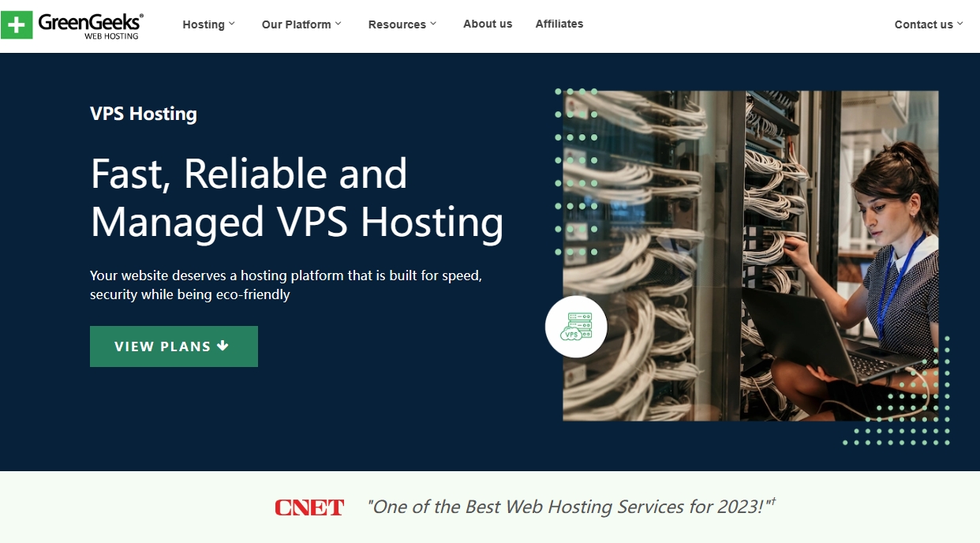Click the down arrow icon in View Plans
980x543 pixels.
coord(223,346)
